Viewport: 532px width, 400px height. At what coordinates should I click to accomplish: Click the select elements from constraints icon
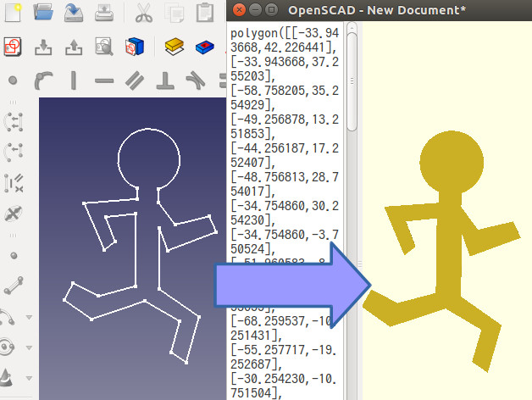coord(14,153)
